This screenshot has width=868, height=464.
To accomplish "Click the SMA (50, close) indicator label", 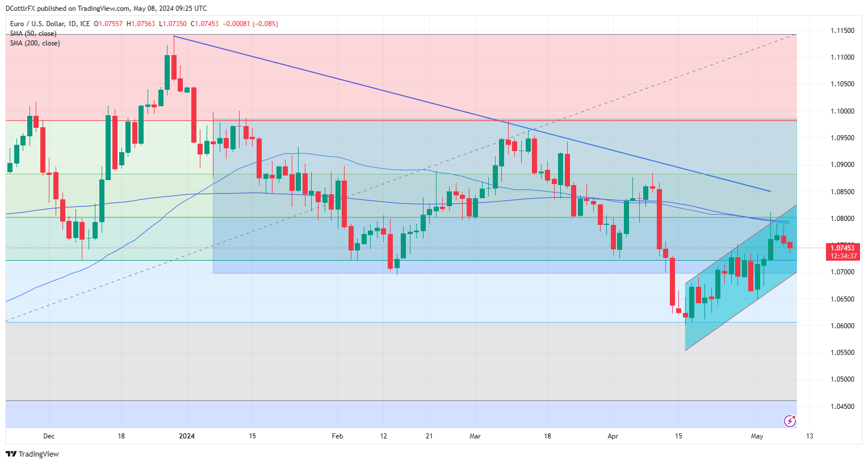I will coord(33,34).
